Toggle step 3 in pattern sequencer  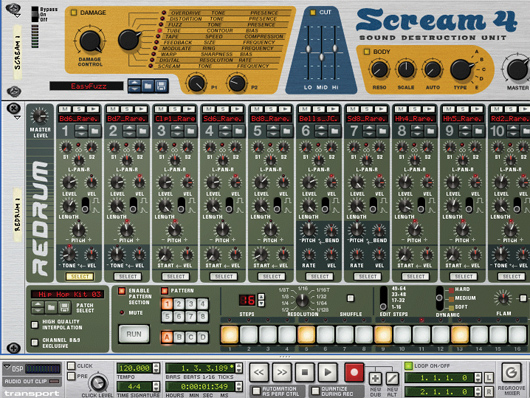pos(268,335)
